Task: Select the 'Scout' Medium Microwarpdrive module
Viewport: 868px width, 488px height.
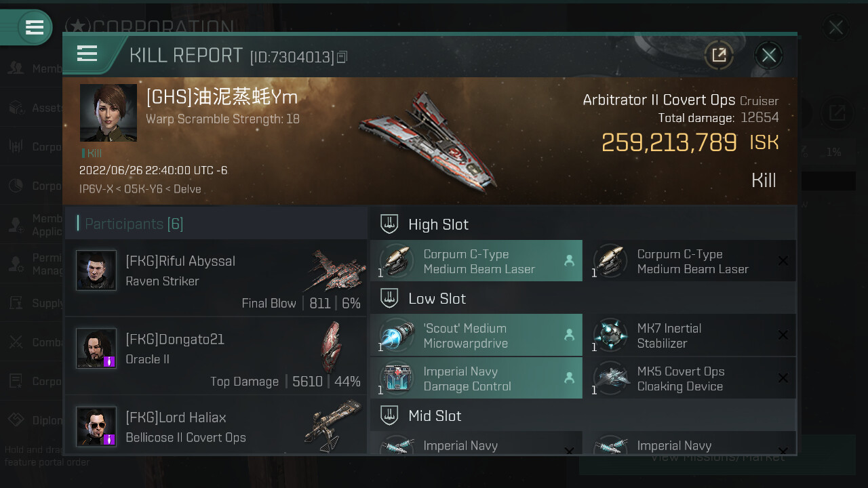Action: tap(476, 335)
